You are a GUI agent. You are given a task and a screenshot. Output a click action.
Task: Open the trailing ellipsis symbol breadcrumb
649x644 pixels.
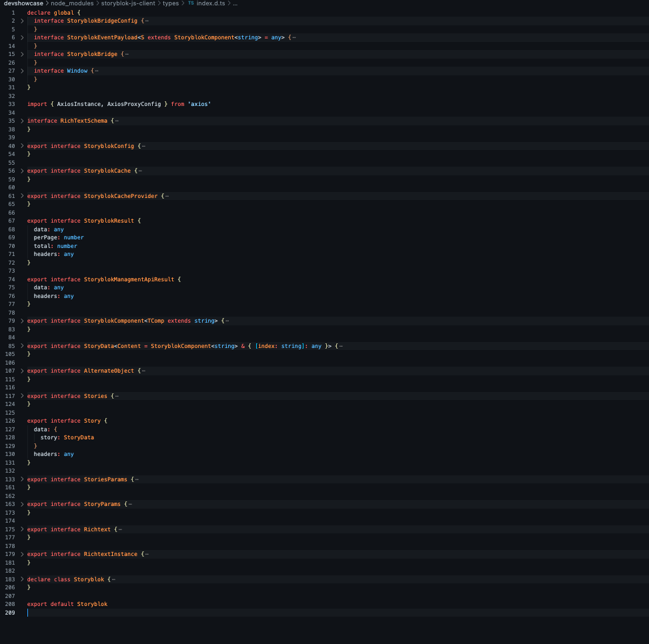236,3
